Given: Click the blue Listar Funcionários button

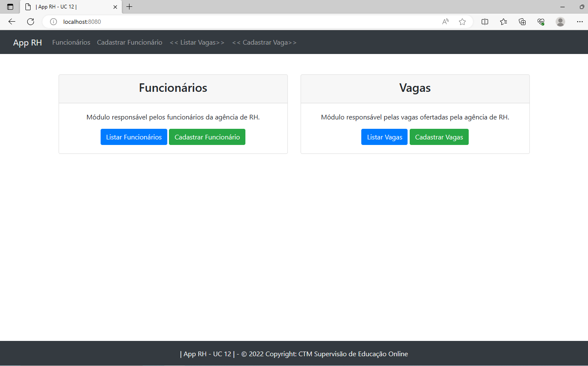Looking at the screenshot, I should point(134,137).
